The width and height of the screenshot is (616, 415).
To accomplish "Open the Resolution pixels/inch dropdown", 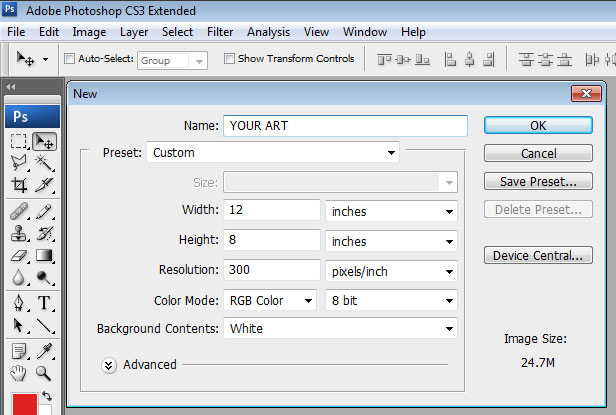I will point(391,271).
